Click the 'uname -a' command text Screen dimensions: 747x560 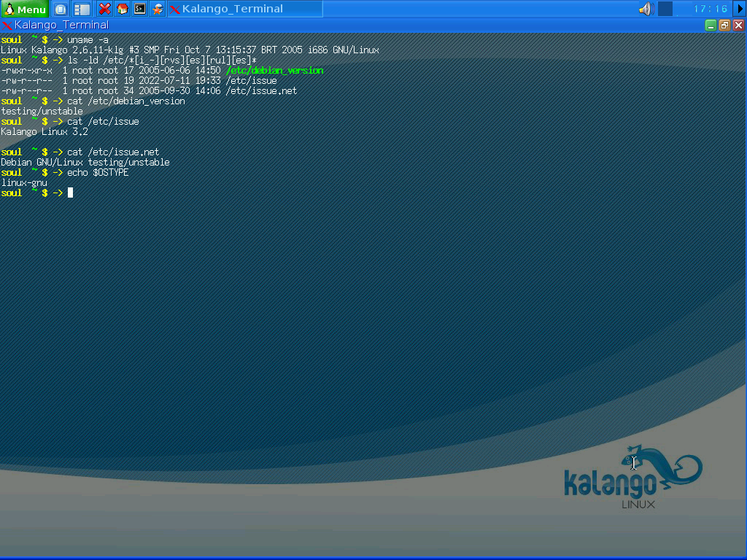(x=88, y=40)
